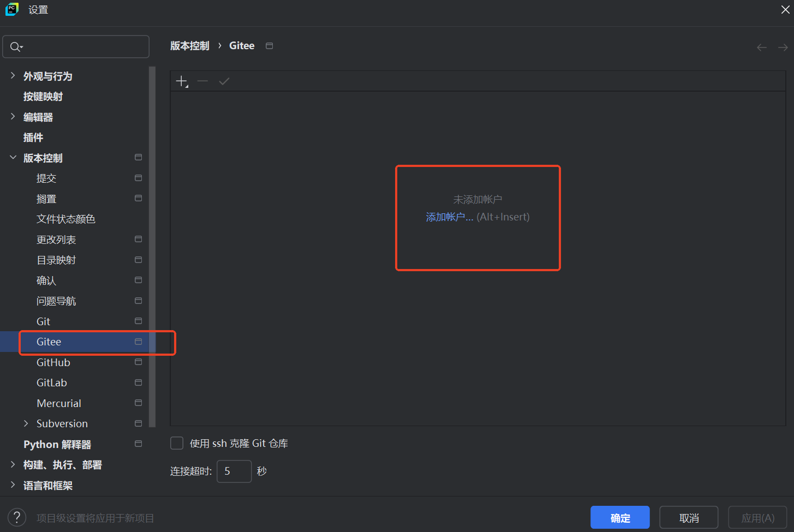Select 目录映射 settings item
The image size is (794, 532).
[x=56, y=260]
